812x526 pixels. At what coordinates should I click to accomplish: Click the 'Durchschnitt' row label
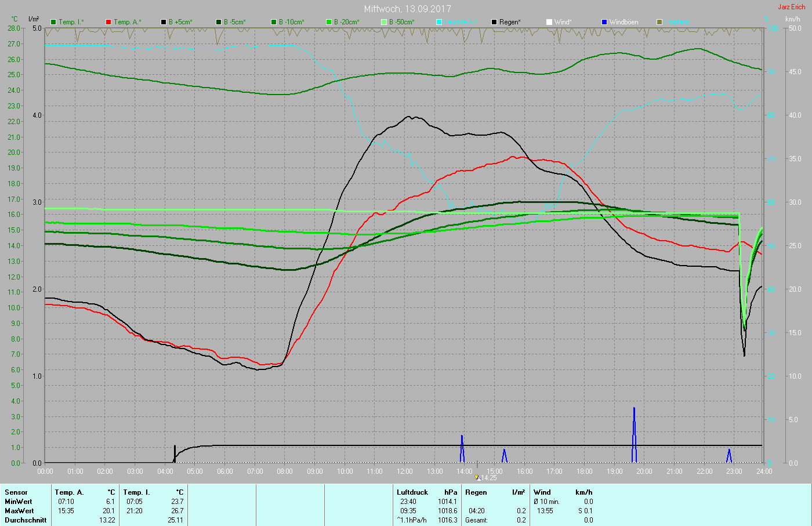click(26, 520)
